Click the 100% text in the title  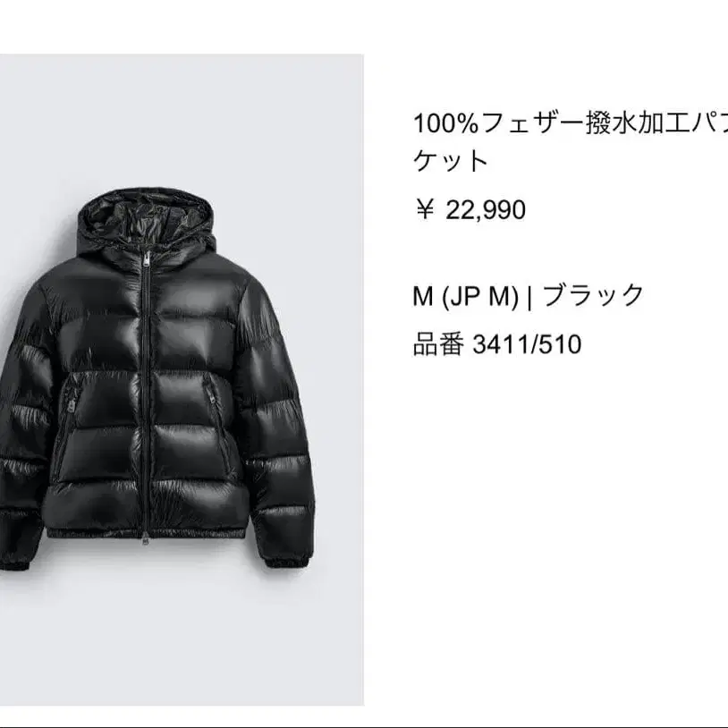click(x=445, y=124)
